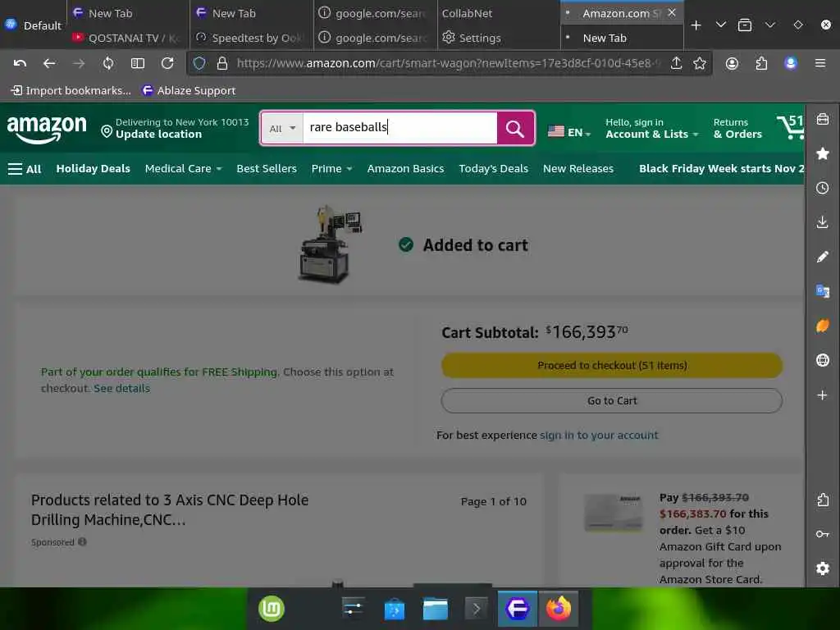Open Ablaze Support bookmark

click(x=189, y=90)
